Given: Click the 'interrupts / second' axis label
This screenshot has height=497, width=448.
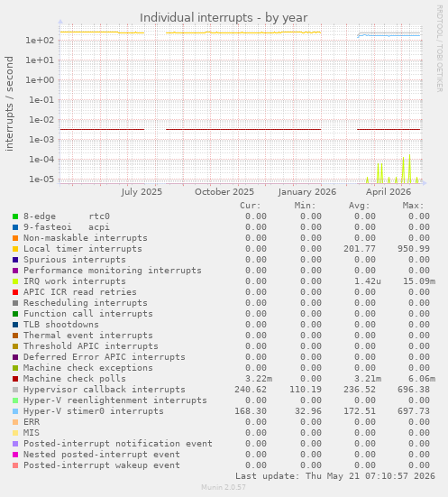Looking at the screenshot, I should (10, 104).
